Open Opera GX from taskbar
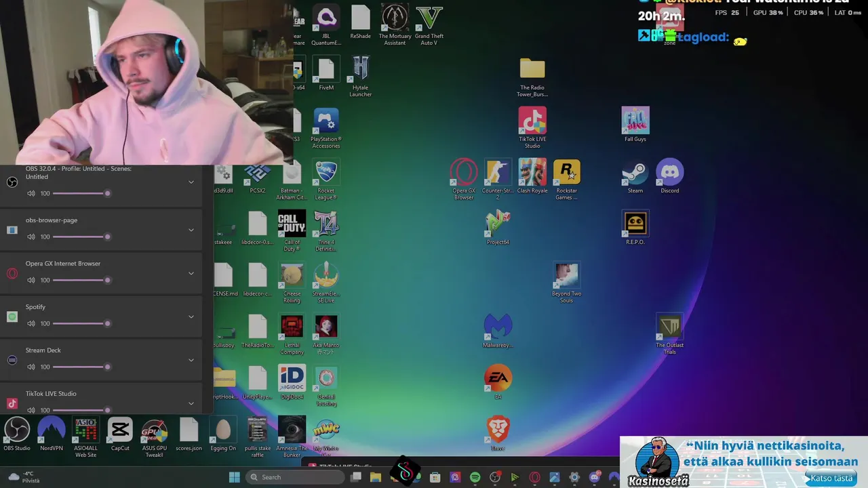The width and height of the screenshot is (868, 488). pos(534,477)
